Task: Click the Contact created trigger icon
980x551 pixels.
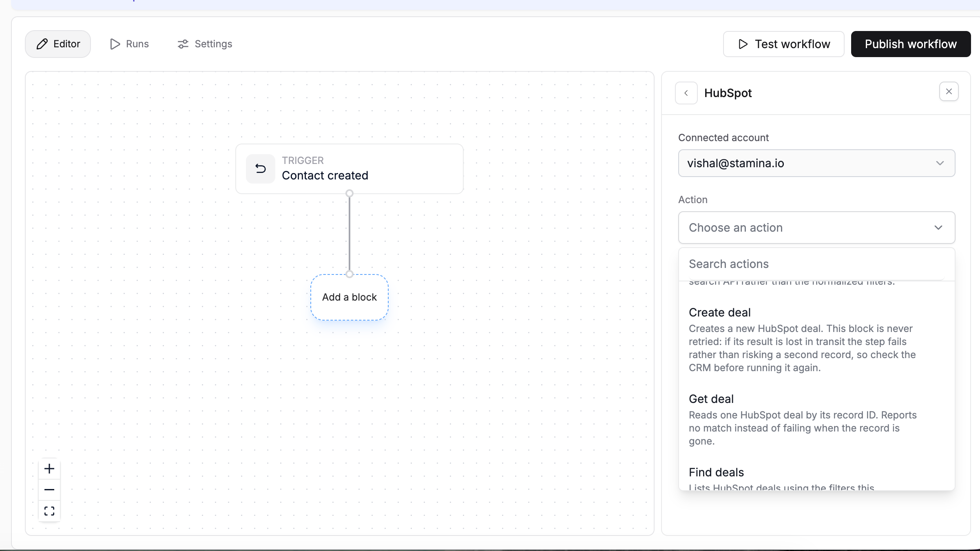Action: click(261, 168)
